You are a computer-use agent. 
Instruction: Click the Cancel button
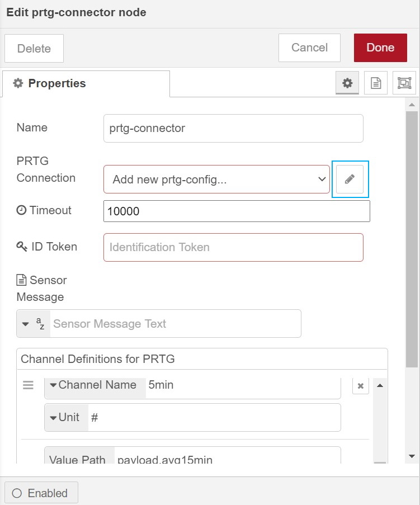[x=309, y=48]
